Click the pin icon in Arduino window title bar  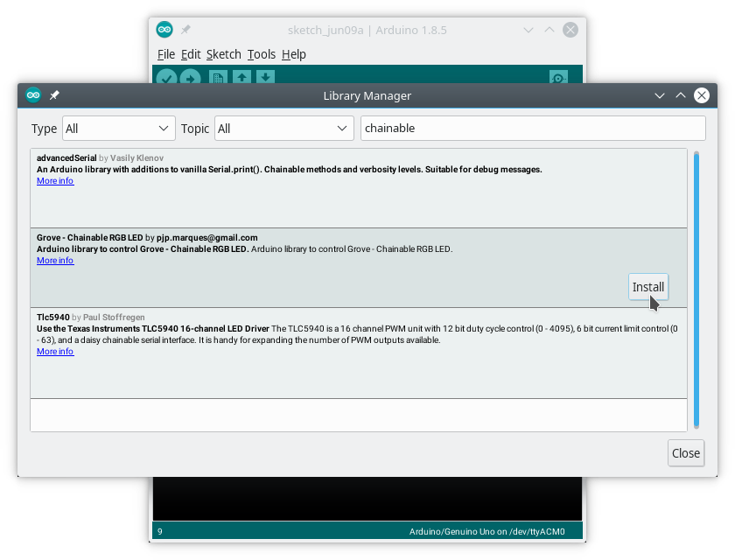click(185, 30)
